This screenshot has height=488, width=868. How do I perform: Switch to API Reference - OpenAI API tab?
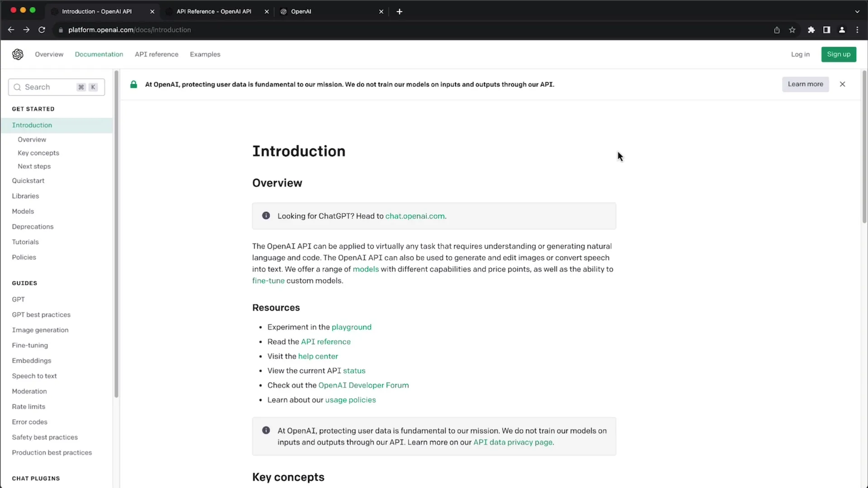[217, 12]
